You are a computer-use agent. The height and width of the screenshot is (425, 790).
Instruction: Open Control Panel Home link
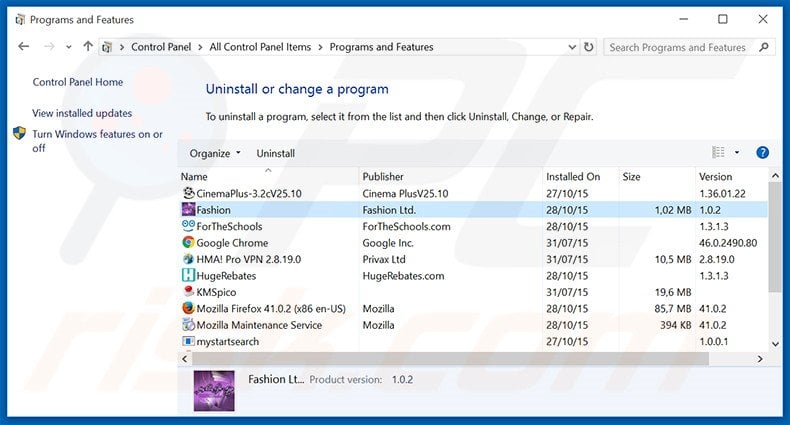(78, 82)
